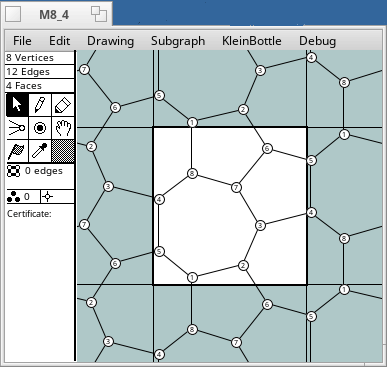Click the crosshair icon in the sidebar
The height and width of the screenshot is (367, 387).
click(x=48, y=197)
